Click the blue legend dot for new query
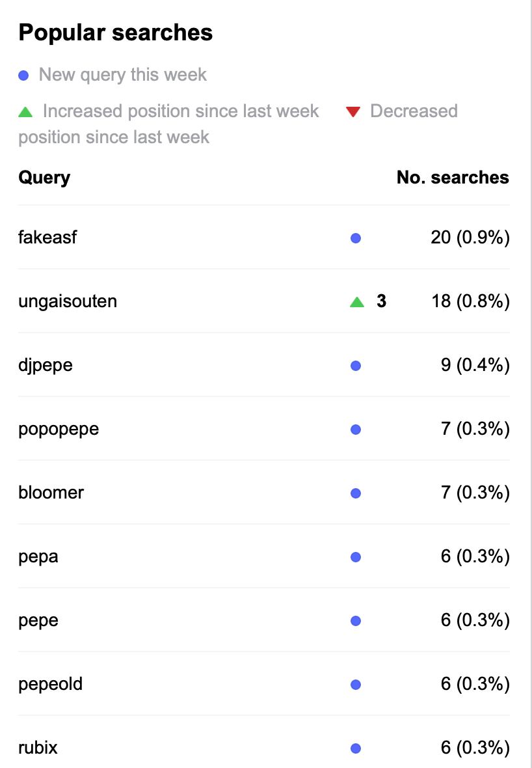532x768 pixels. click(x=23, y=75)
